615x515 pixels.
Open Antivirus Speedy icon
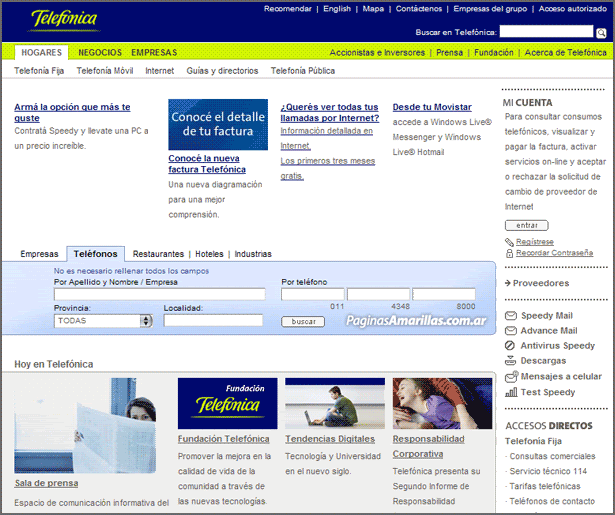point(511,346)
